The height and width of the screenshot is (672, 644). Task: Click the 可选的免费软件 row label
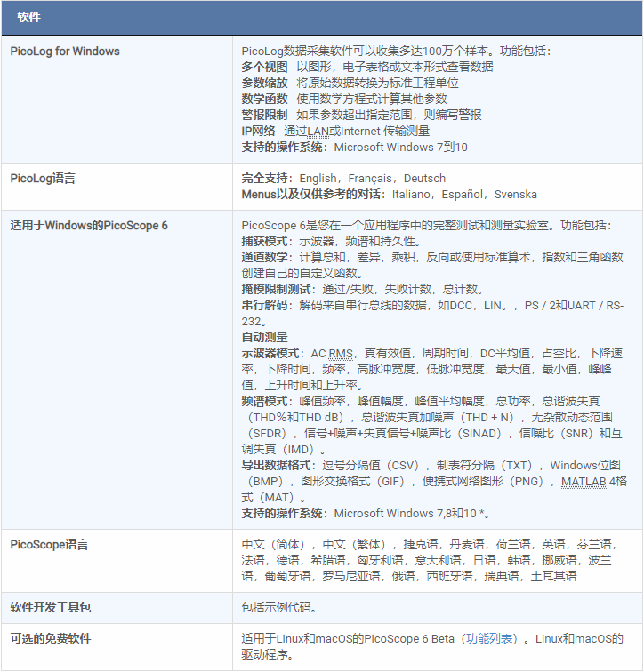[x=51, y=638]
